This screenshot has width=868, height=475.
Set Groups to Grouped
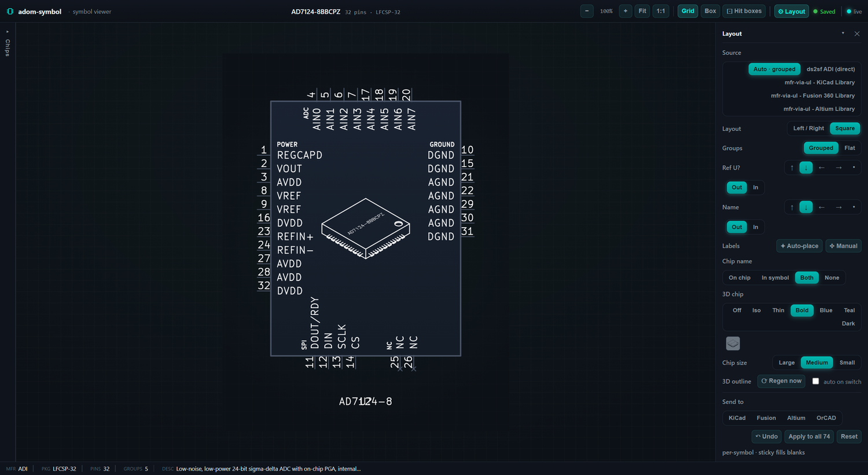pos(821,148)
